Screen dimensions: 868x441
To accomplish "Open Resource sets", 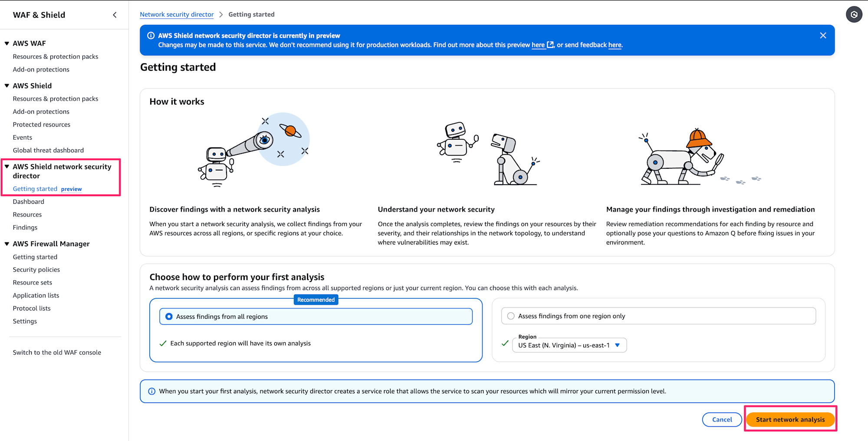I will click(33, 283).
